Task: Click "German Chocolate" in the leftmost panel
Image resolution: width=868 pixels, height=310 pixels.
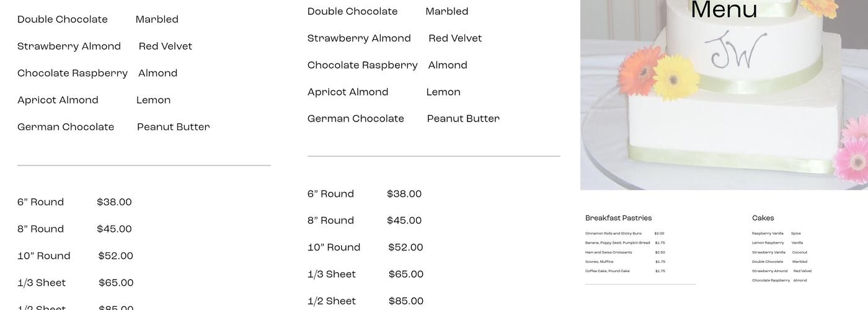Action: tap(66, 127)
